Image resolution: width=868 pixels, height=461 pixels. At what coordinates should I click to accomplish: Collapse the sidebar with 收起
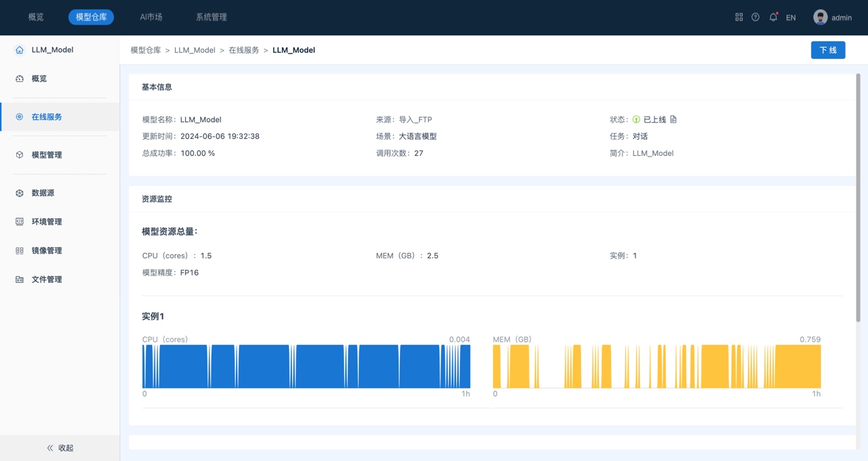pyautogui.click(x=60, y=448)
